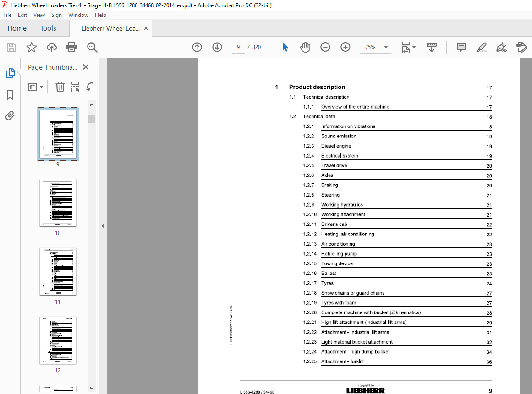The width and height of the screenshot is (532, 394).
Task: Go to 'Electrical system' entry
Action: click(x=340, y=156)
